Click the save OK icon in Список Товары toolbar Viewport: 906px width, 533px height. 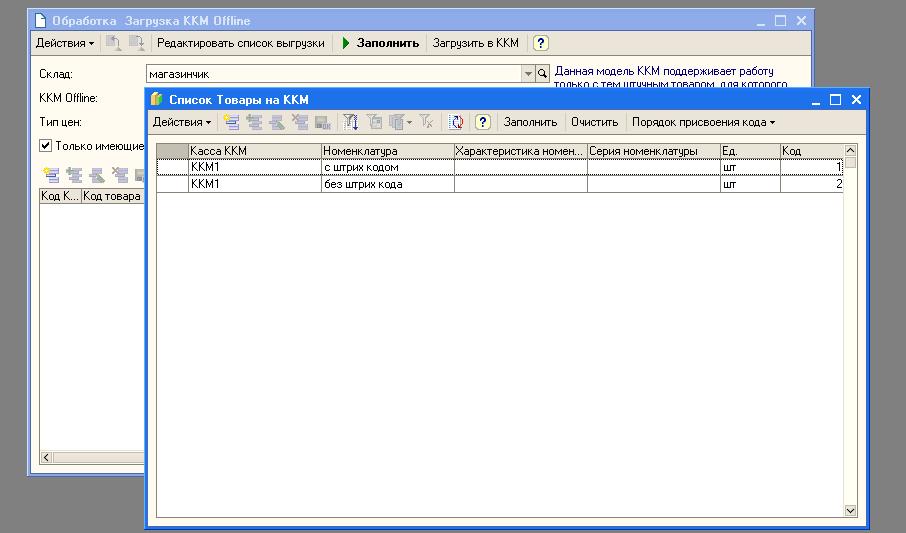pos(322,122)
